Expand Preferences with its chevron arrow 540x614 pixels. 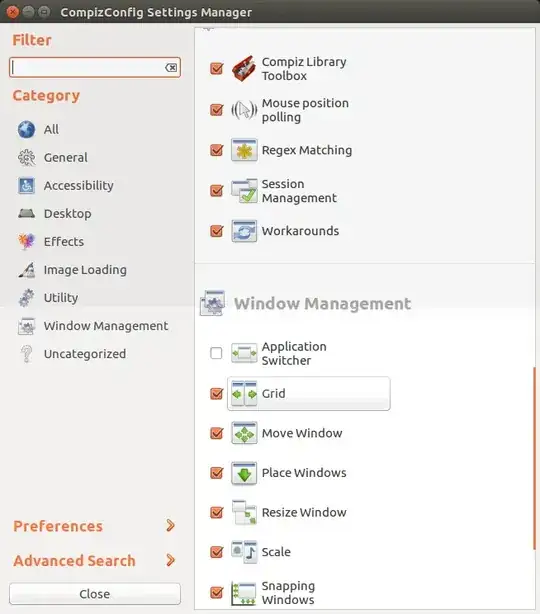point(170,526)
